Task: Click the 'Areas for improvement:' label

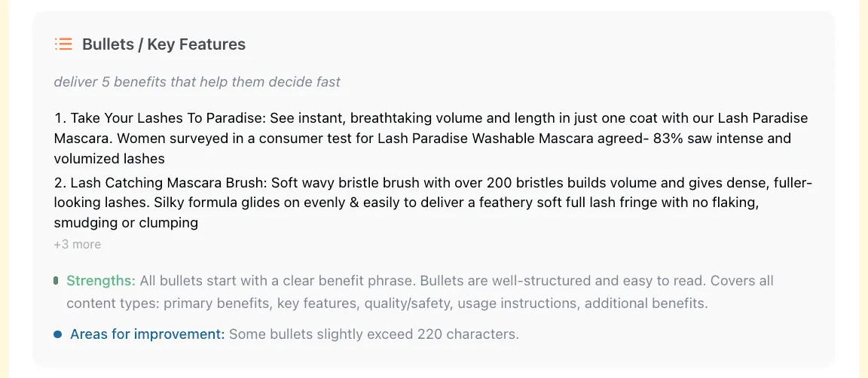Action: [147, 334]
